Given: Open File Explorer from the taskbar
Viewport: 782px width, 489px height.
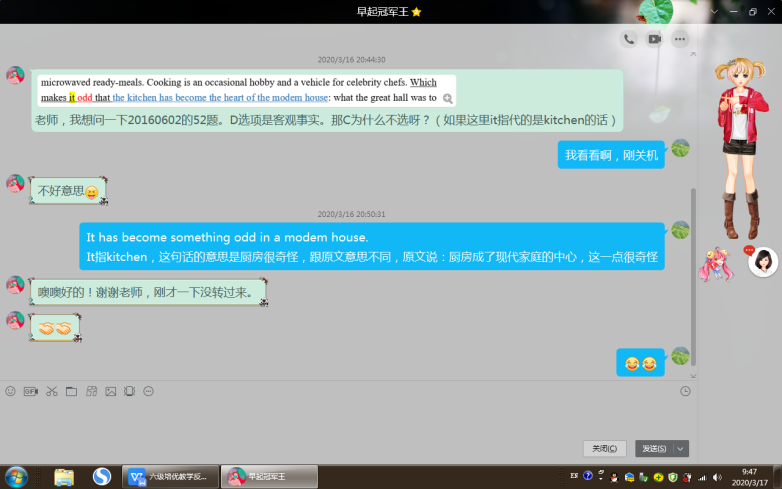Looking at the screenshot, I should [64, 477].
